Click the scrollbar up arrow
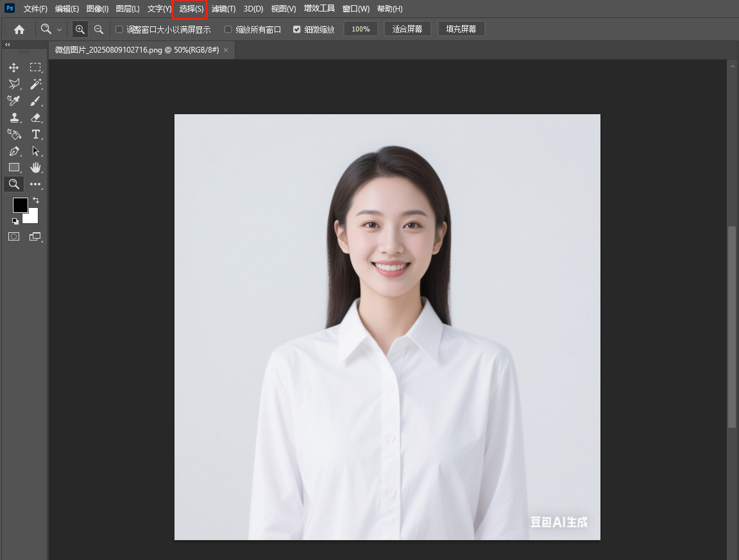The image size is (739, 560). click(x=733, y=67)
